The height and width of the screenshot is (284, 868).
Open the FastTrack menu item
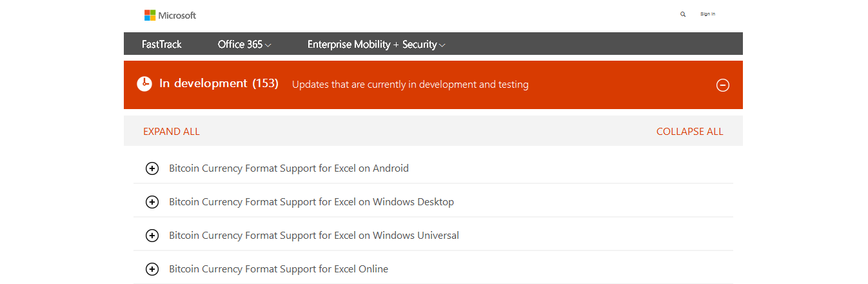point(162,45)
